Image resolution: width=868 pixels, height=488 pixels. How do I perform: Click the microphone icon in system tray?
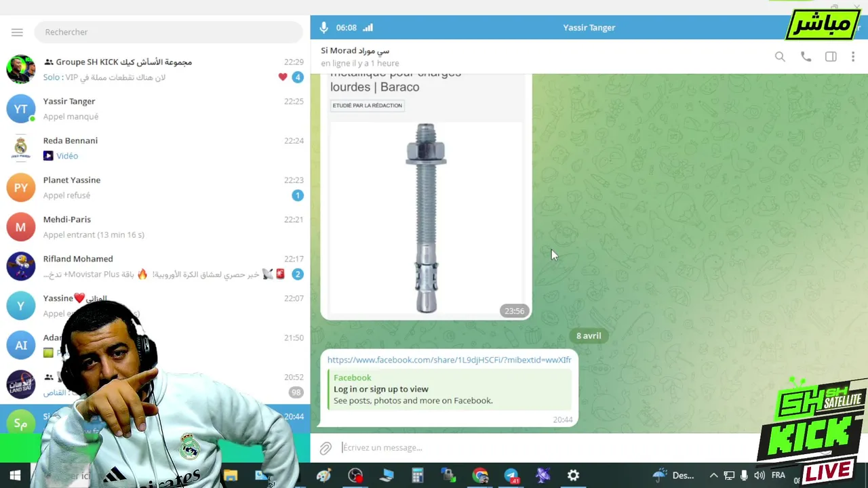point(744,476)
